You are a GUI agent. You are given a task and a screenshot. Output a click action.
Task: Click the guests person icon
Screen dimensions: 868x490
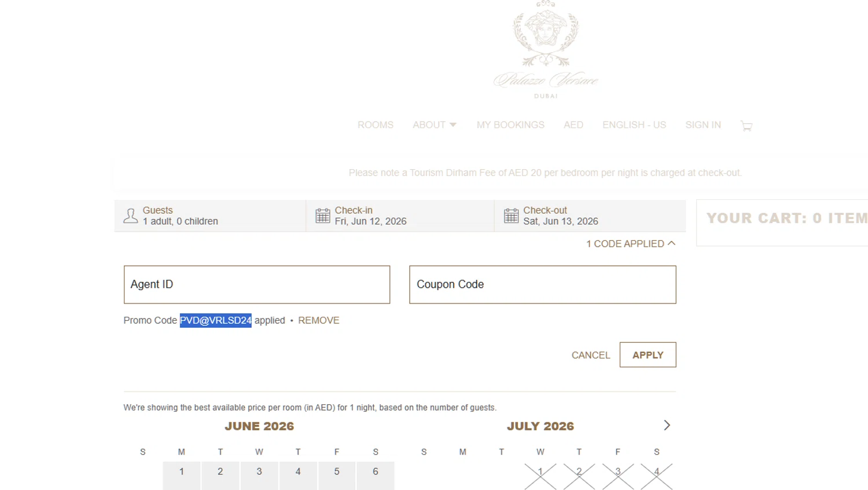pyautogui.click(x=131, y=216)
